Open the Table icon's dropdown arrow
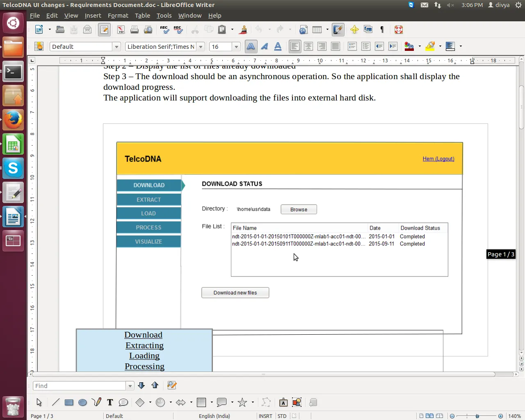This screenshot has width=525, height=420. tap(327, 30)
